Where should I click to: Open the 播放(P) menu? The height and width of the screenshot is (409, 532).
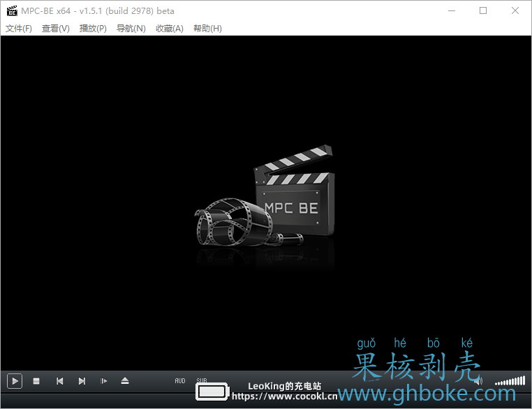93,29
